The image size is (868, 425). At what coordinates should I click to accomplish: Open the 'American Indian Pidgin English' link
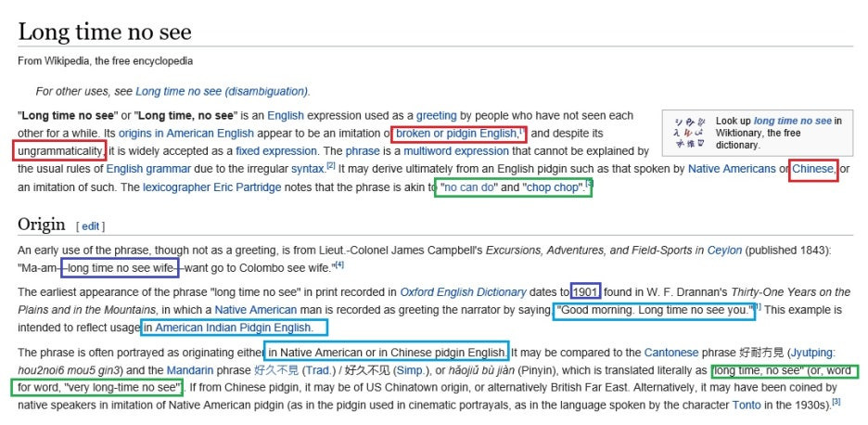233,328
